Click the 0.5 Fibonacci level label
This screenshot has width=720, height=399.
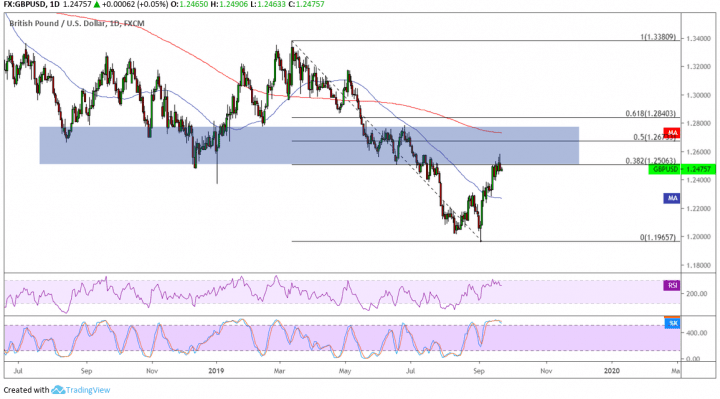654,137
